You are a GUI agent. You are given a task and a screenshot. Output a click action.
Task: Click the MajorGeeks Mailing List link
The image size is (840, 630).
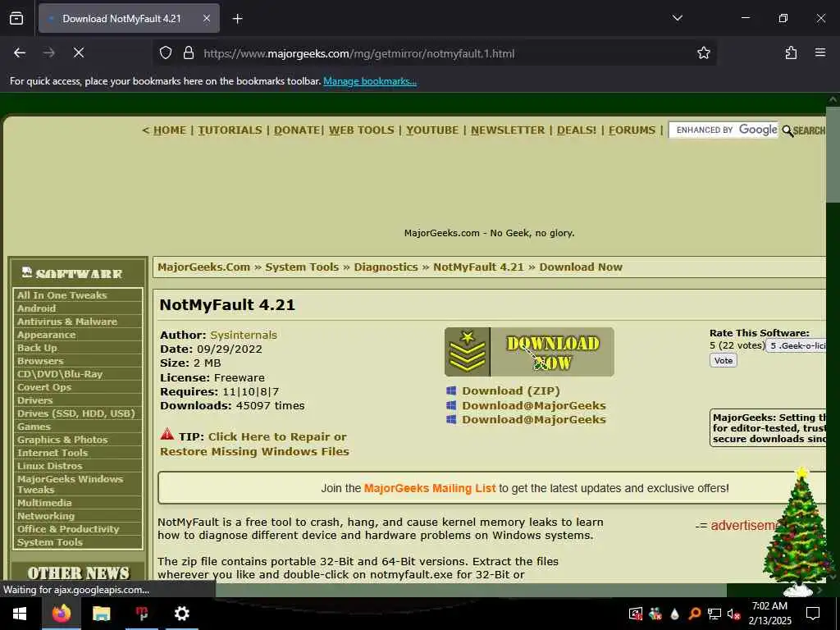(x=430, y=489)
